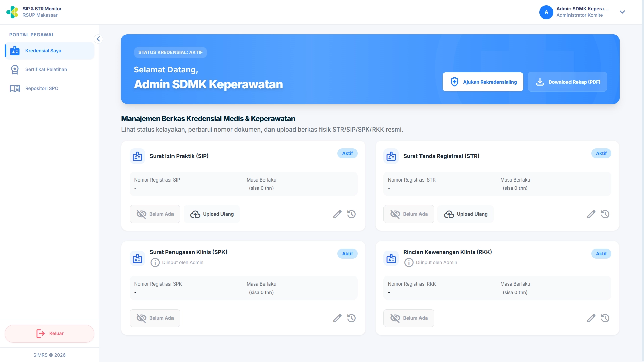Click Belum Ada file button in SIP card

pyautogui.click(x=155, y=214)
